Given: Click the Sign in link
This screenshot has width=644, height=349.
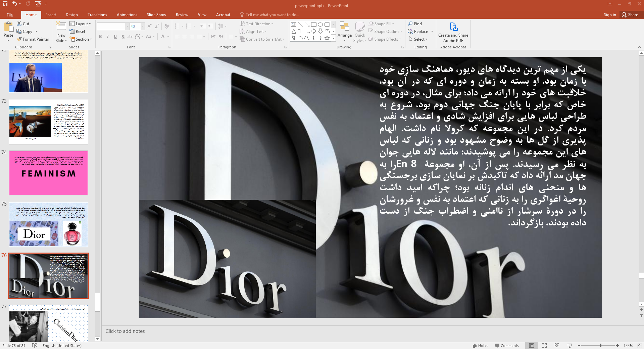Looking at the screenshot, I should click(x=609, y=15).
